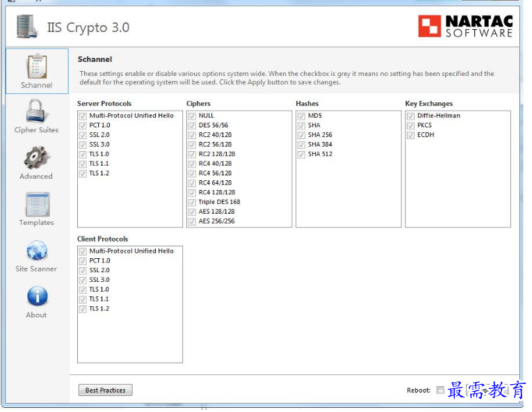The height and width of the screenshot is (412, 532).
Task: Toggle the SHA hash checkbox
Action: pyautogui.click(x=301, y=125)
